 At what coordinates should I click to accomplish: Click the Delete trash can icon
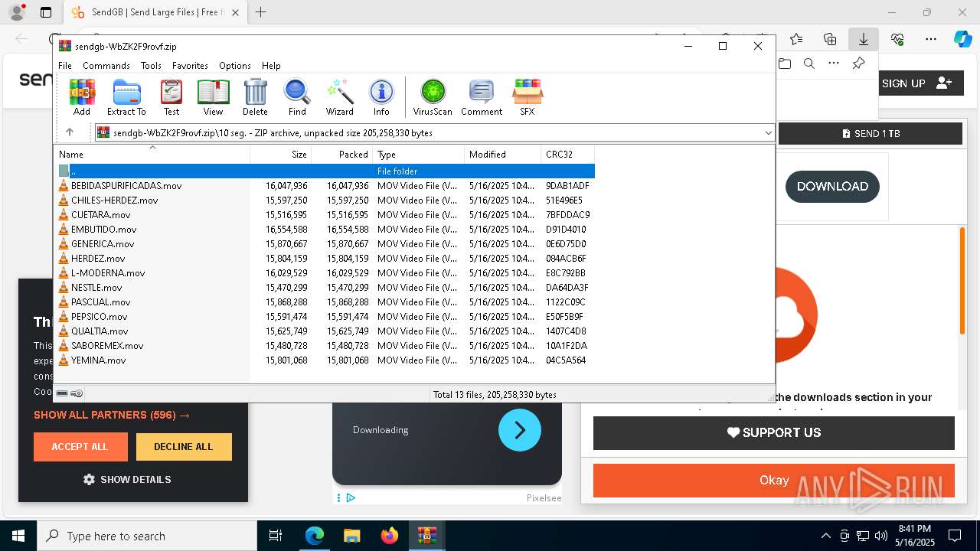pos(255,97)
